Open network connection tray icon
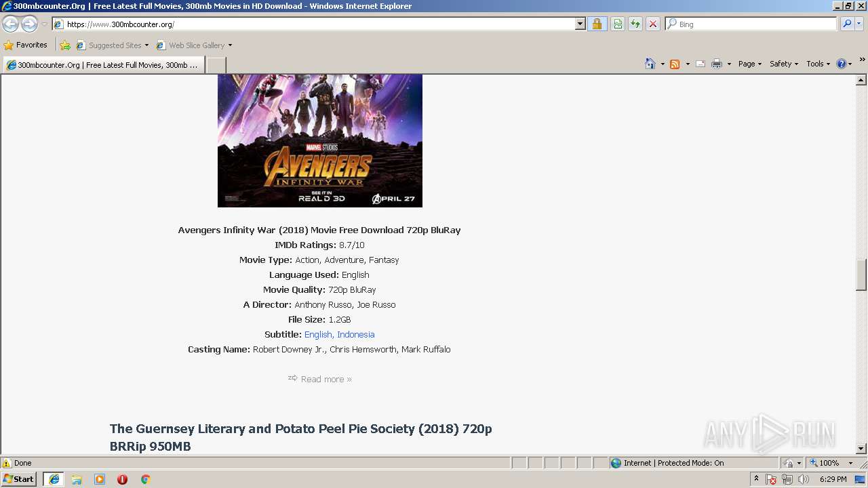 (787, 479)
